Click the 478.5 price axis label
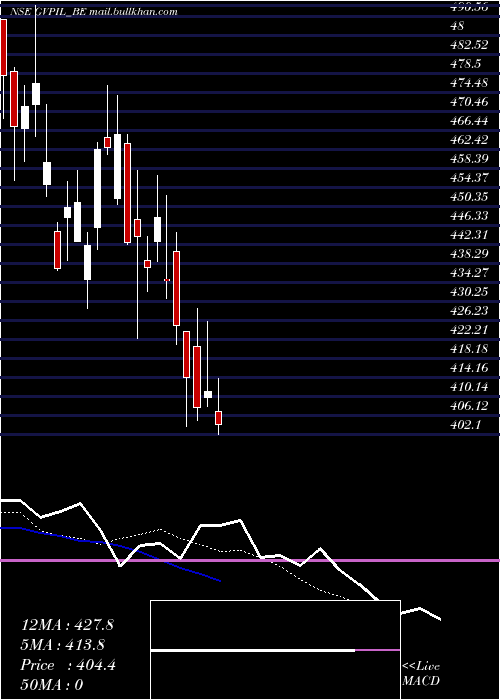The width and height of the screenshot is (500, 700). [x=466, y=64]
